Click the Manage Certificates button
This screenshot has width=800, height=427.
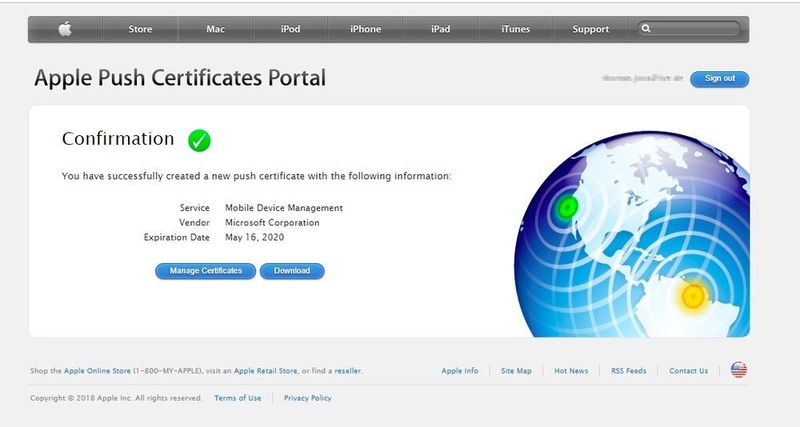[x=206, y=271]
